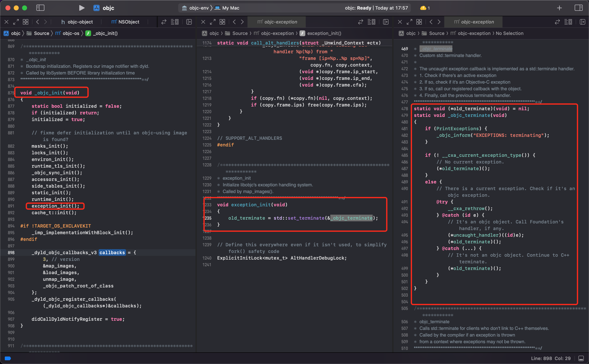Click the Run play button
The height and width of the screenshot is (364, 589).
coord(82,8)
